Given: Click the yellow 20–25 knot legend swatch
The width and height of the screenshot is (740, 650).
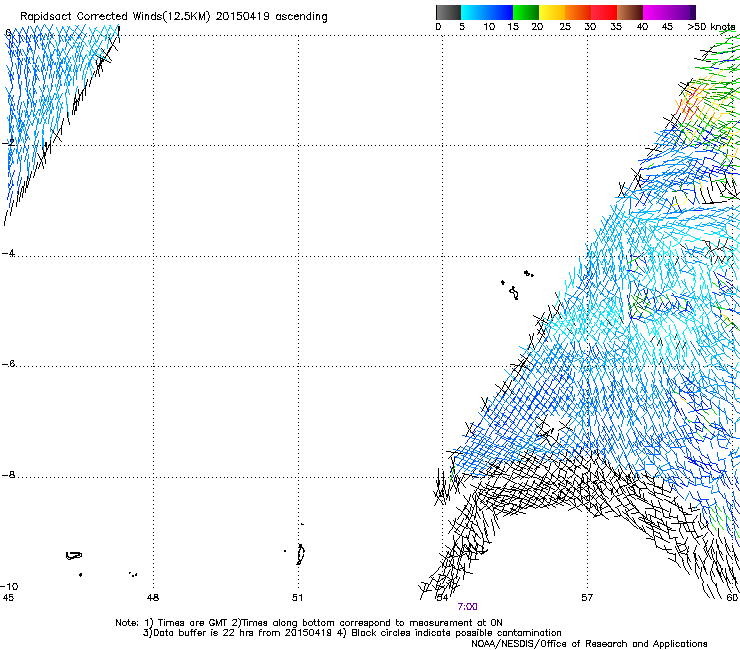Looking at the screenshot, I should (552, 12).
